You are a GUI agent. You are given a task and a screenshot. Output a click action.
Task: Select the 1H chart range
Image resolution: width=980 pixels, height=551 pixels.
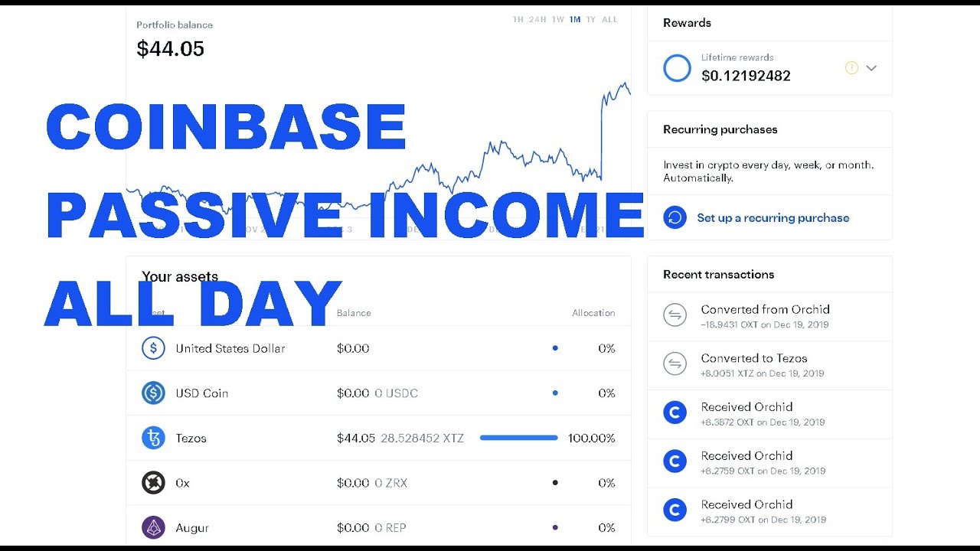518,20
